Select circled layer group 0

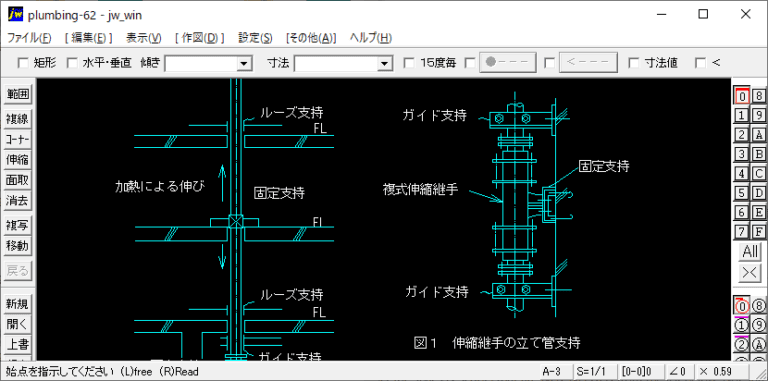click(742, 307)
